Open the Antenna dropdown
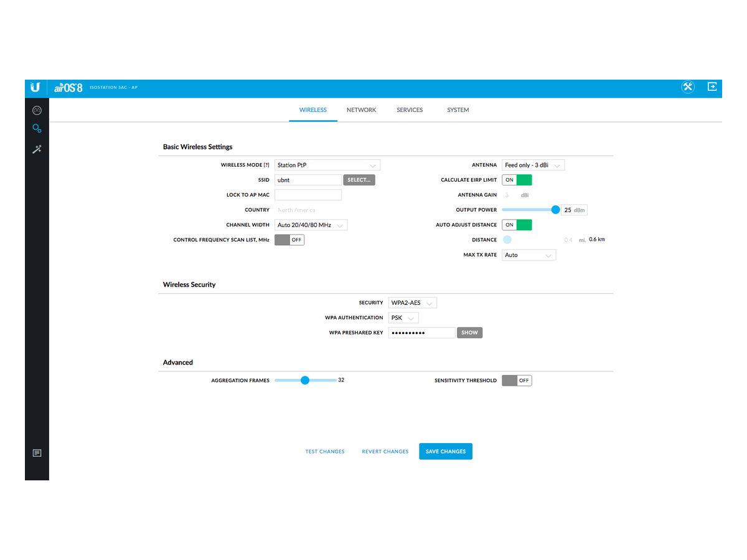The image size is (747, 560). [533, 166]
